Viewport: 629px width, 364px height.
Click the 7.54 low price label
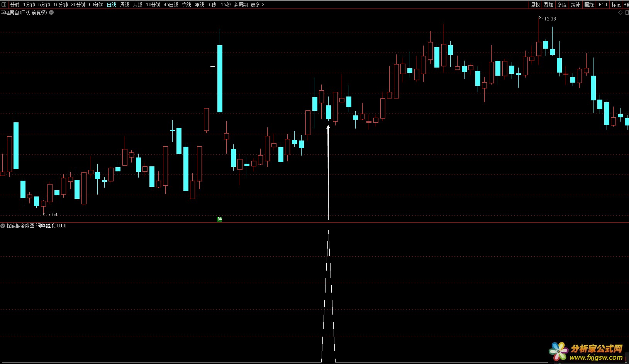tap(53, 215)
